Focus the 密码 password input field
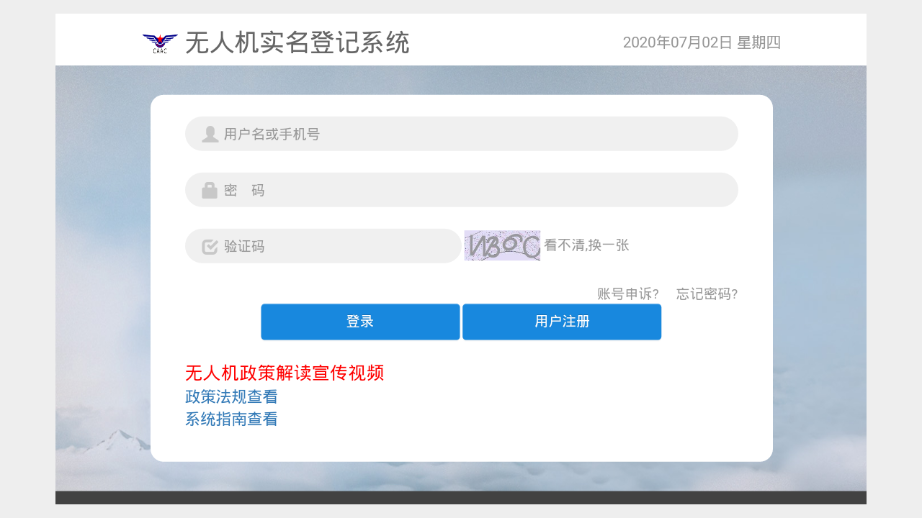Viewport: 922px width, 518px height. point(470,190)
